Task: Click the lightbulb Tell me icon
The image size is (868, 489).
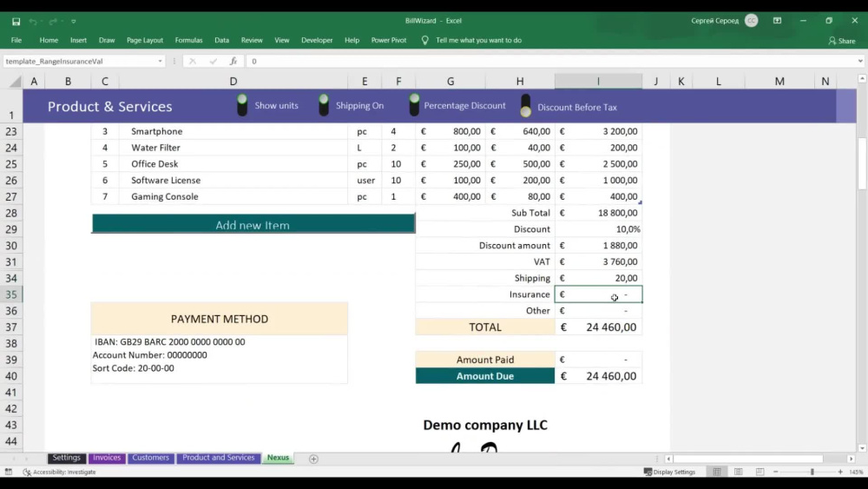Action: click(424, 40)
